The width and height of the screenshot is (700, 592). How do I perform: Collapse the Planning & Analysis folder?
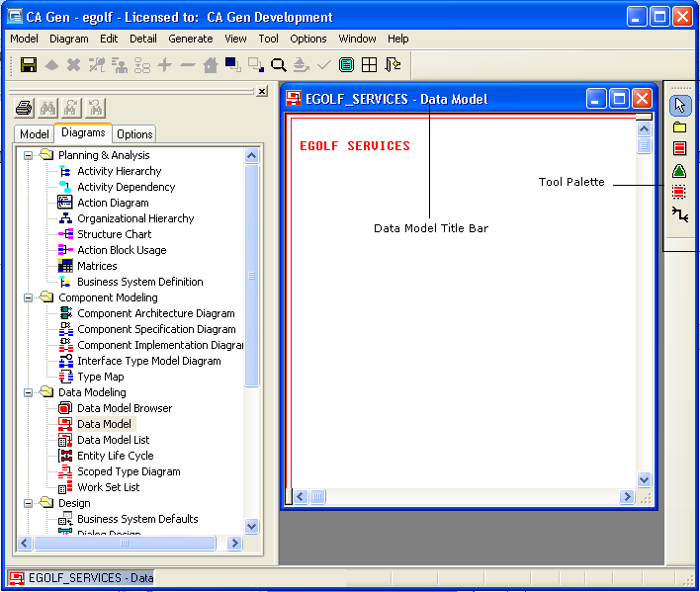click(x=28, y=156)
